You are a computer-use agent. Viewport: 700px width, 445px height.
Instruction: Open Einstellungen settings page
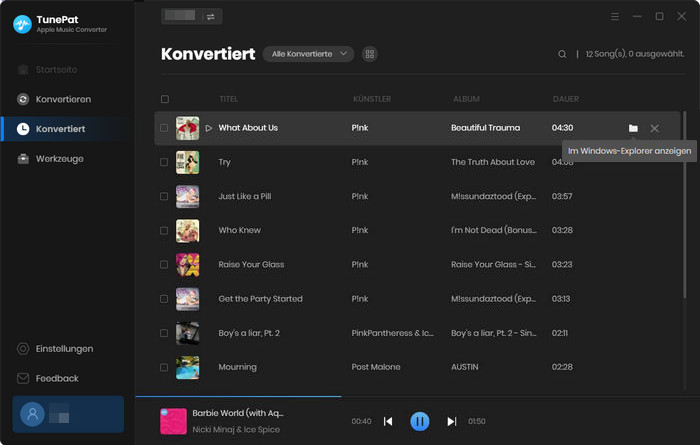(x=55, y=349)
